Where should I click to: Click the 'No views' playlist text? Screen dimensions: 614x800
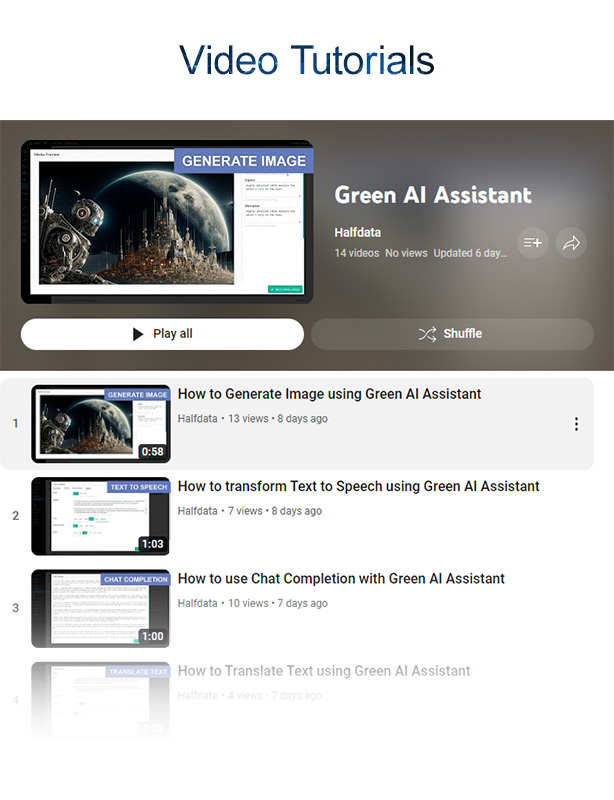point(406,253)
